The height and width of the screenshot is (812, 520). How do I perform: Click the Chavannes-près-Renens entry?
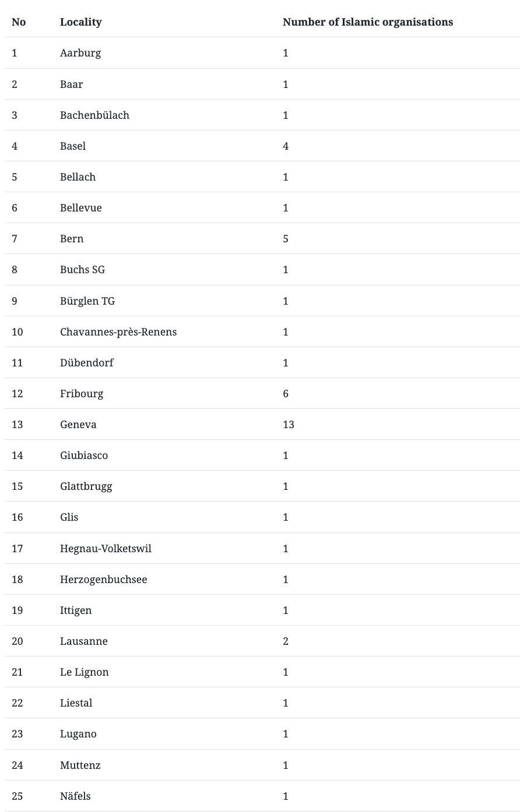pos(118,332)
